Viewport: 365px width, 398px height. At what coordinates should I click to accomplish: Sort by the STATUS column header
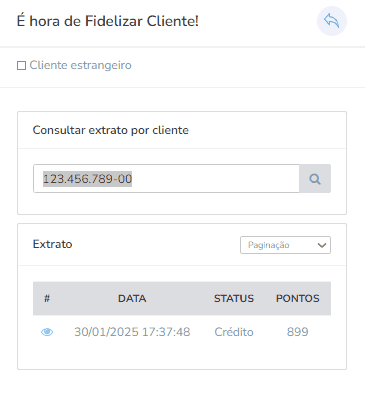tap(234, 298)
